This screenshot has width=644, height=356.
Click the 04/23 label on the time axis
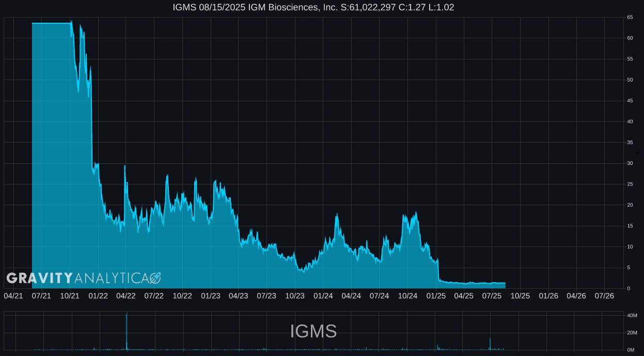[x=238, y=296]
